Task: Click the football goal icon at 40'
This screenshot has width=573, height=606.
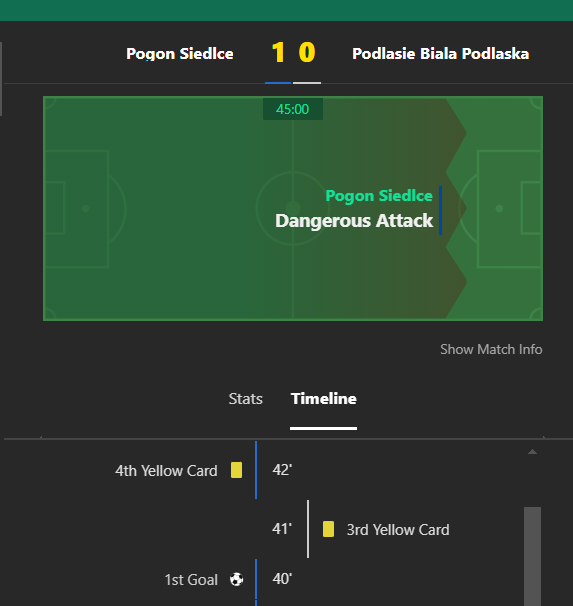Action: [236, 579]
